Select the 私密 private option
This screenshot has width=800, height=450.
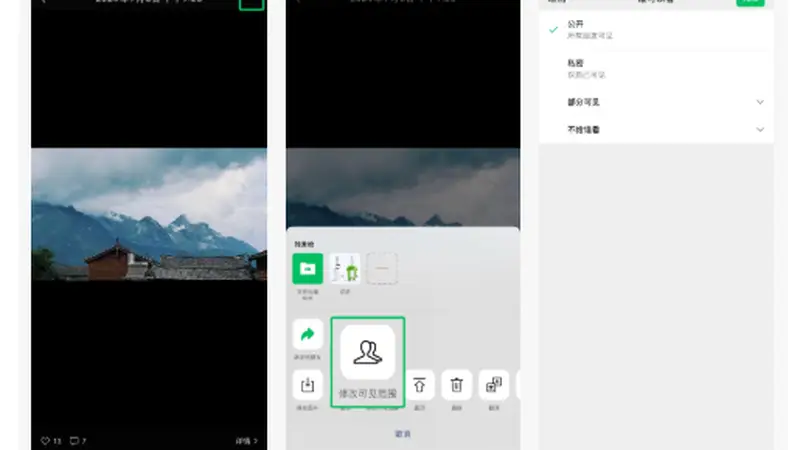[x=656, y=69]
